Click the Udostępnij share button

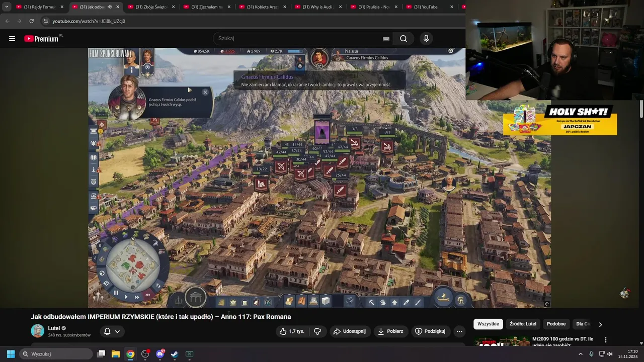pyautogui.click(x=350, y=331)
